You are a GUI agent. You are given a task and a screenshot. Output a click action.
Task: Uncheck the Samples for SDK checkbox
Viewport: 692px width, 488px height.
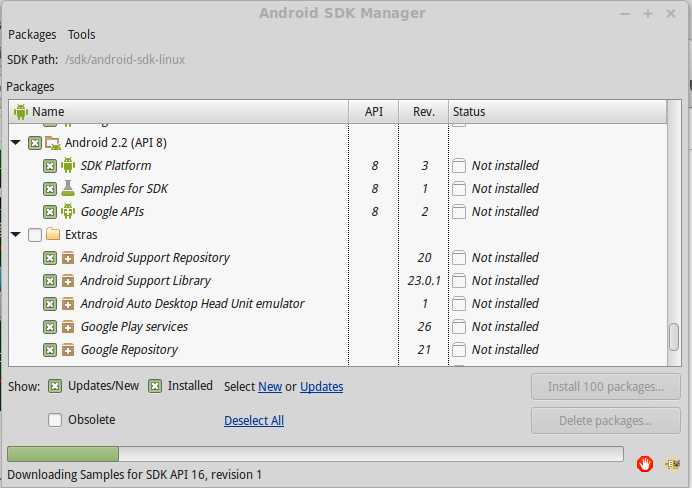coord(50,189)
